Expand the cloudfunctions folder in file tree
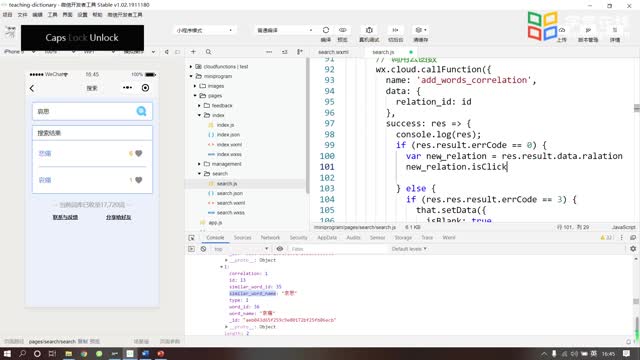Viewport: 640px width, 360px height. 191,67
